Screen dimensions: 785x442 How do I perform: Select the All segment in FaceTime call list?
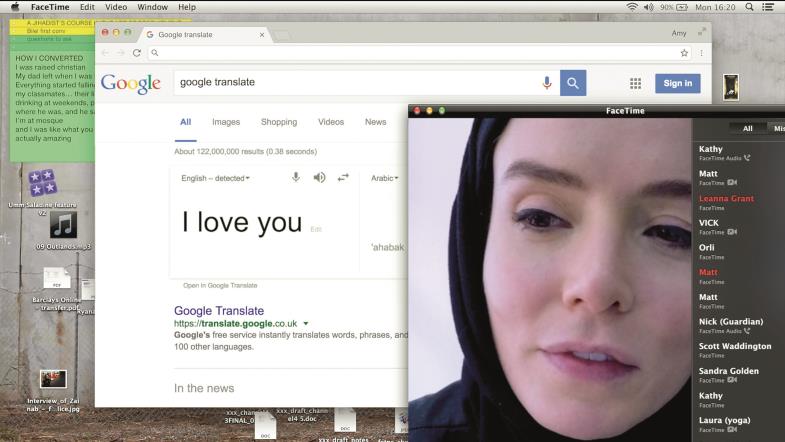tap(747, 128)
